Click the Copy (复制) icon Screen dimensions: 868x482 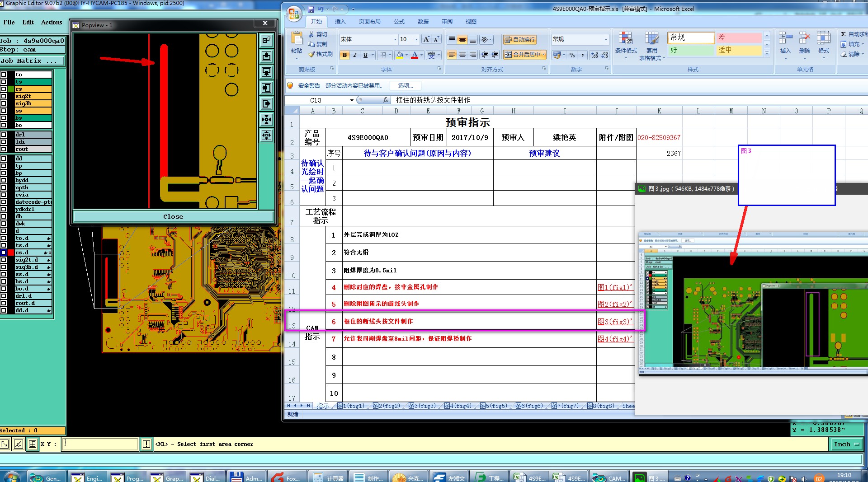point(311,44)
